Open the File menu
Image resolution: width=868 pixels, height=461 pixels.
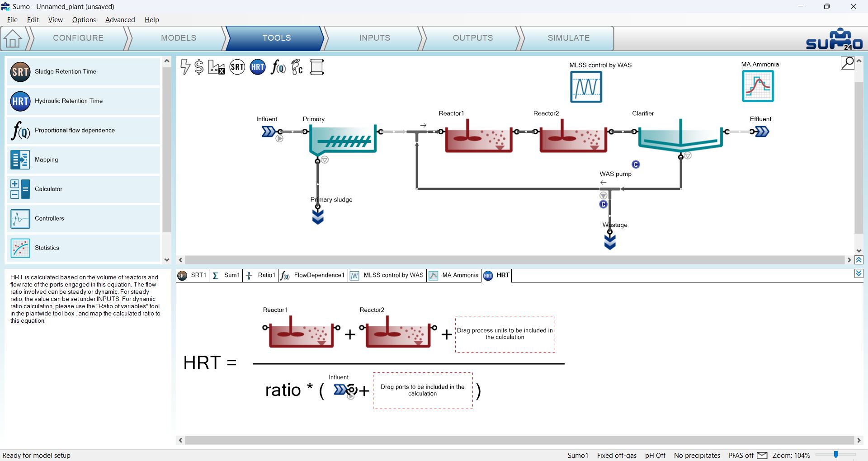click(12, 20)
